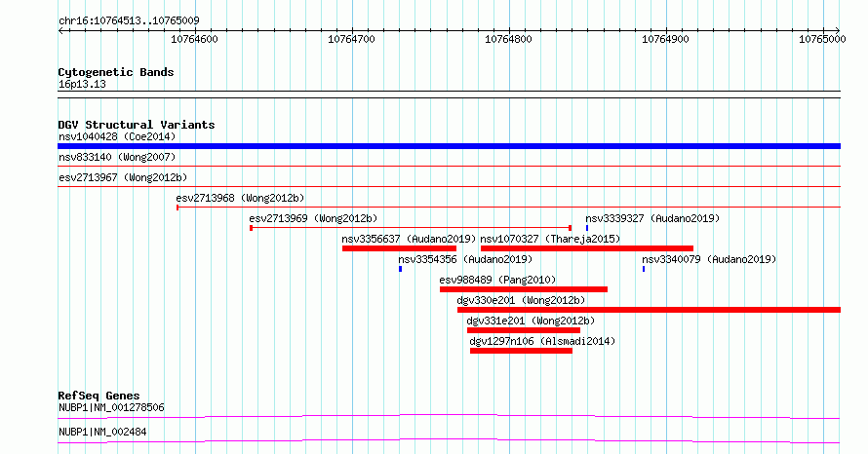Screen dimensions: 868x454
Task: Click the nsv3356637 (Audano2019) text label
Action: [409, 239]
